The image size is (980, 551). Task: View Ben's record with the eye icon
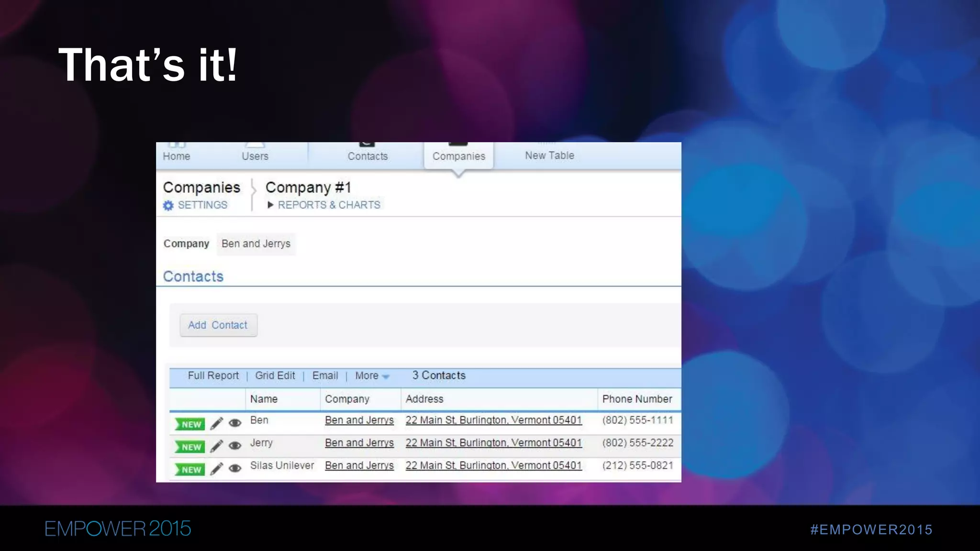point(235,423)
